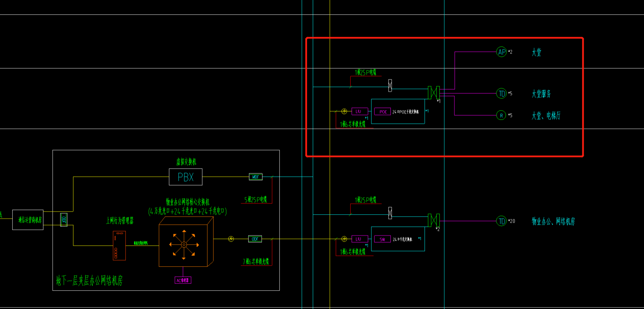Select the 7根6芯单模光缆 annotation
This screenshot has height=309, width=644.
pos(256,261)
